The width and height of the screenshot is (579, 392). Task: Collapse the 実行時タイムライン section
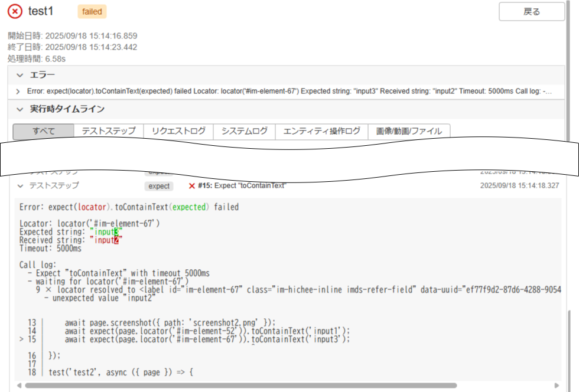tap(21, 109)
